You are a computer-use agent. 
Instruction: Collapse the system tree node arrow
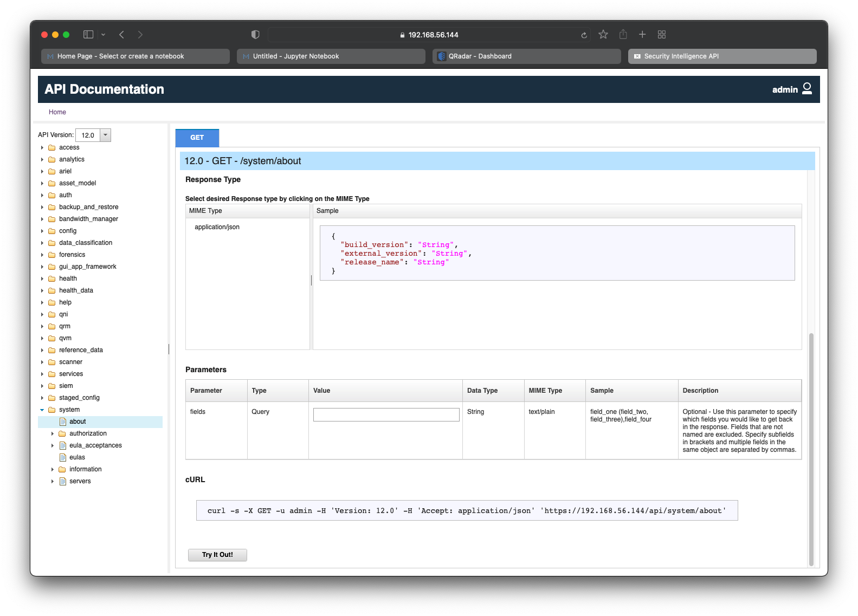click(42, 410)
